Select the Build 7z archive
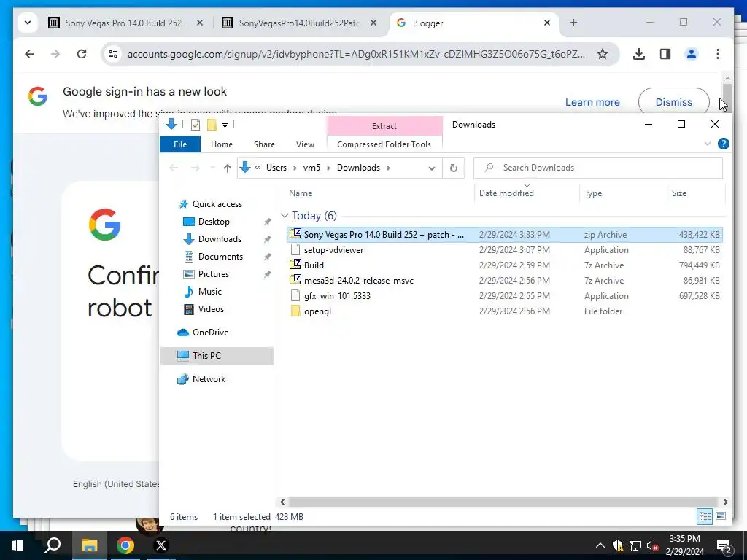Image resolution: width=747 pixels, height=560 pixels. coord(505,265)
